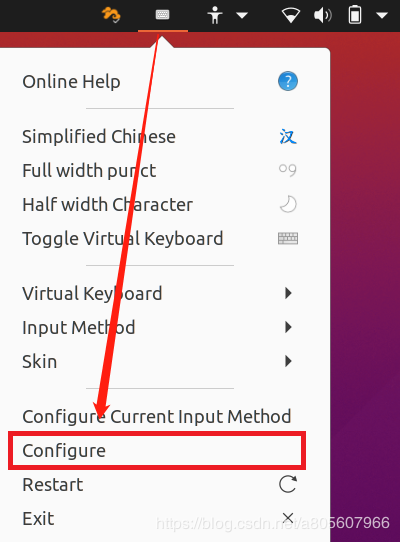Open the system menu dropdown arrow
Image resolution: width=400 pixels, height=542 pixels.
(x=382, y=16)
